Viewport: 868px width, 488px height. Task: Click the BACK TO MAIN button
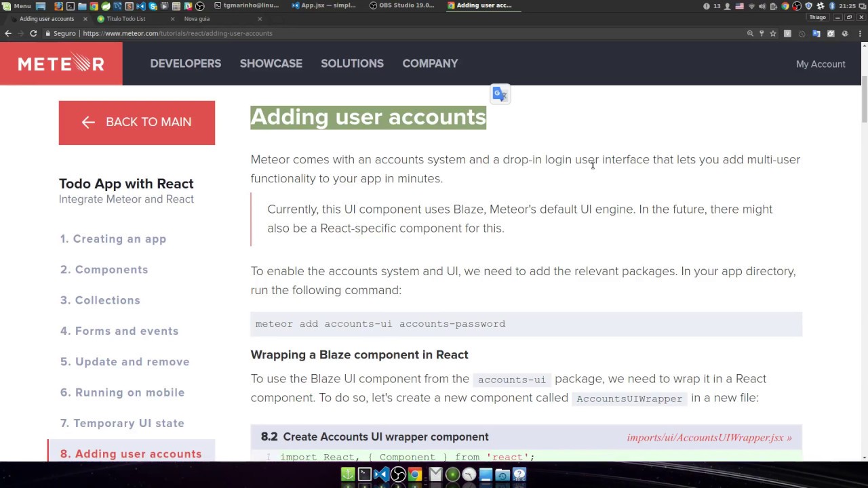pos(137,123)
